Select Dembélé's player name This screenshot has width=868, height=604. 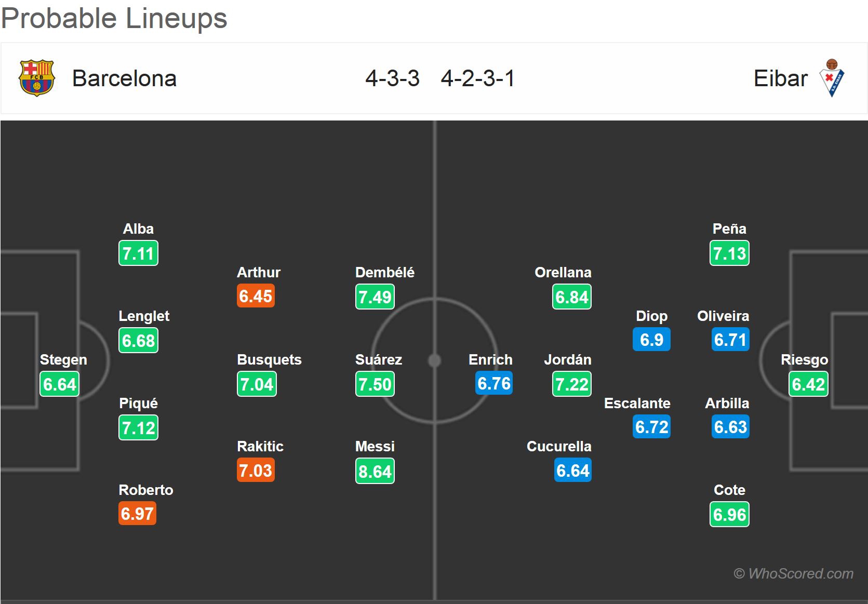[385, 272]
